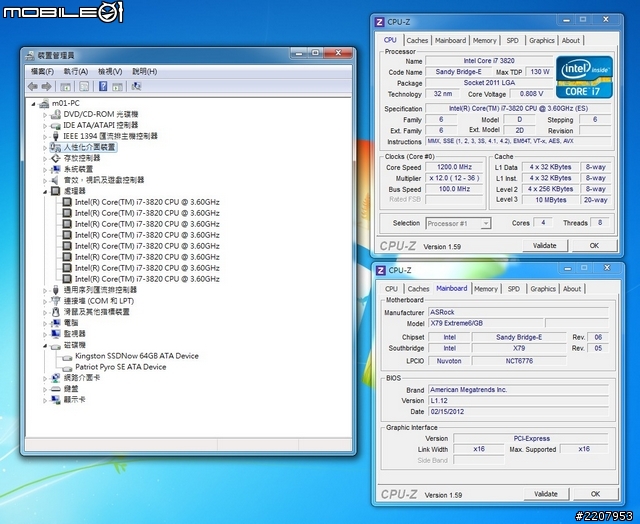
Task: Click the Back arrow in Device Manager toolbar
Action: [32, 86]
